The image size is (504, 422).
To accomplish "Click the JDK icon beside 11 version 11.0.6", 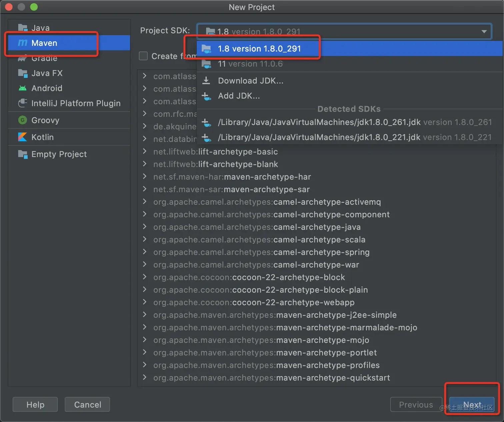I will [x=206, y=64].
